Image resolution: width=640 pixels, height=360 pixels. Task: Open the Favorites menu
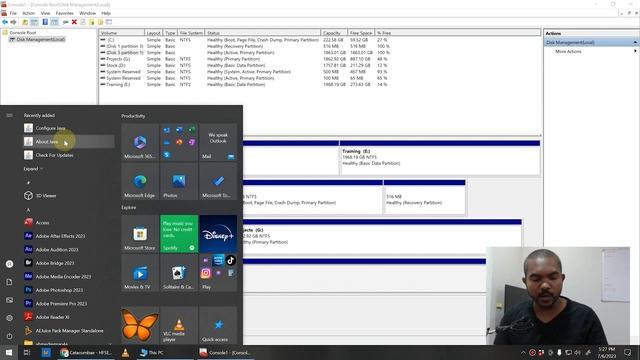tap(64, 13)
